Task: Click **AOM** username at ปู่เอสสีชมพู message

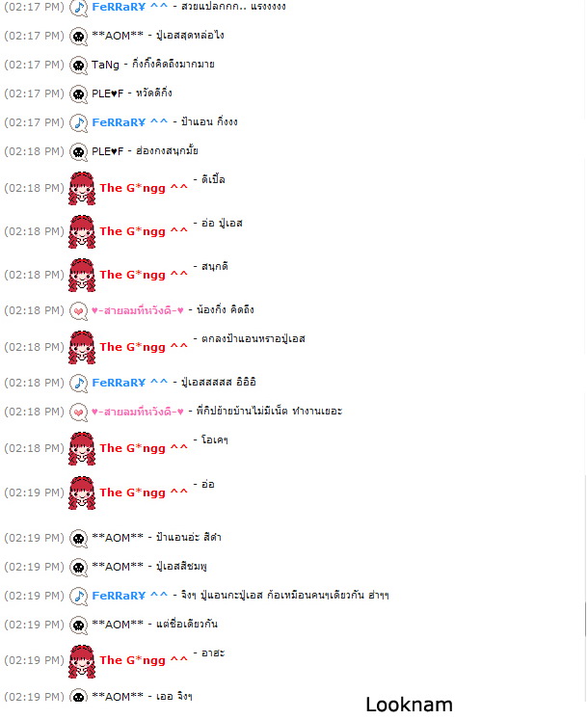Action: pos(118,567)
